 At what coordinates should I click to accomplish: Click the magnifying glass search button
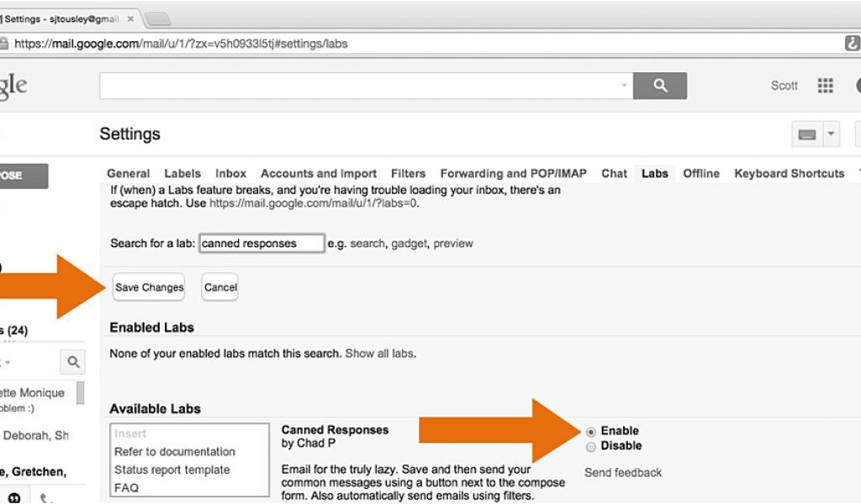tap(660, 86)
